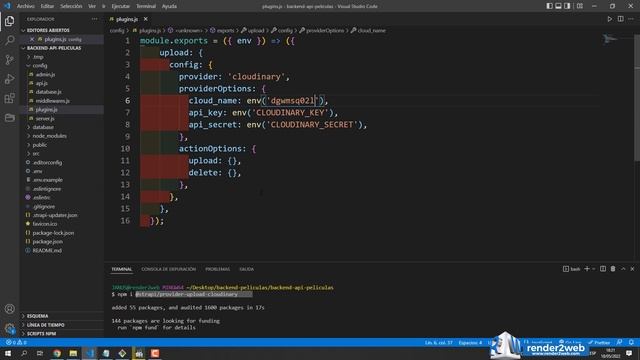This screenshot has width=640, height=360.
Task: Open the Accounts menu icon
Action: tap(9, 309)
